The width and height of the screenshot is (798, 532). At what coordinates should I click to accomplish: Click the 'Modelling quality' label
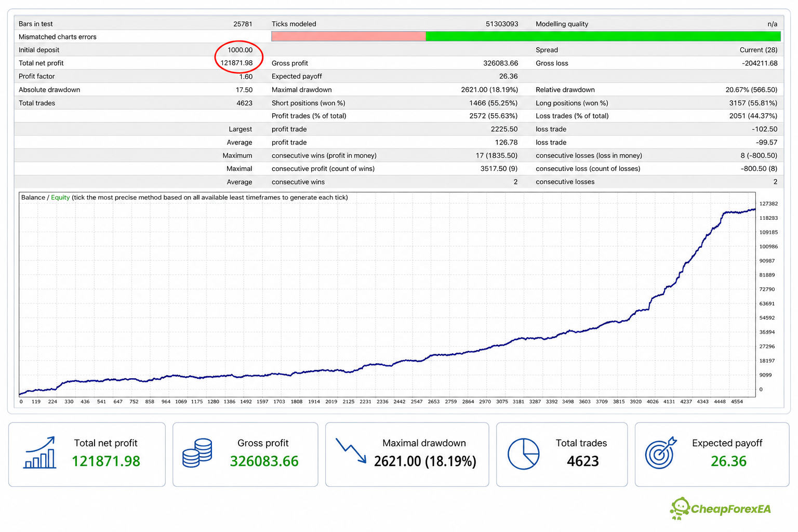point(562,24)
